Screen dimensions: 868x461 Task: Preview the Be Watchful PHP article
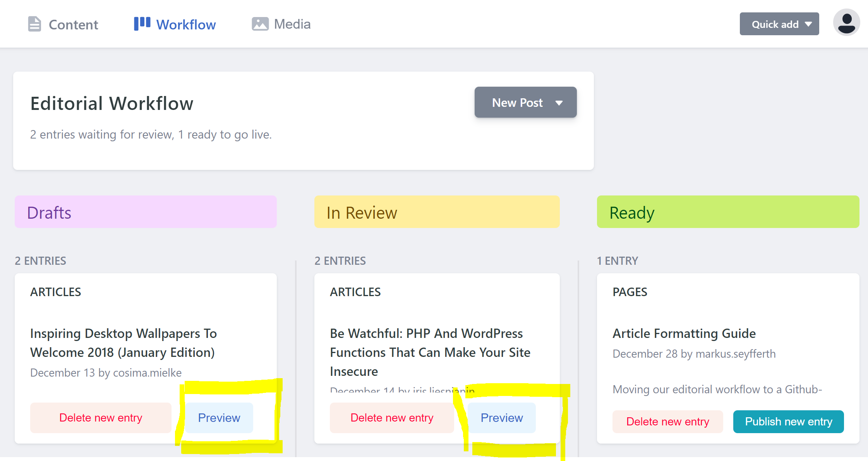pos(502,418)
